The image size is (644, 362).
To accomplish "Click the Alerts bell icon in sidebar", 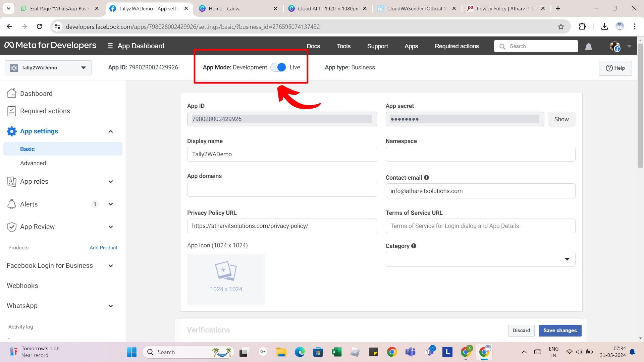I will click(x=12, y=204).
